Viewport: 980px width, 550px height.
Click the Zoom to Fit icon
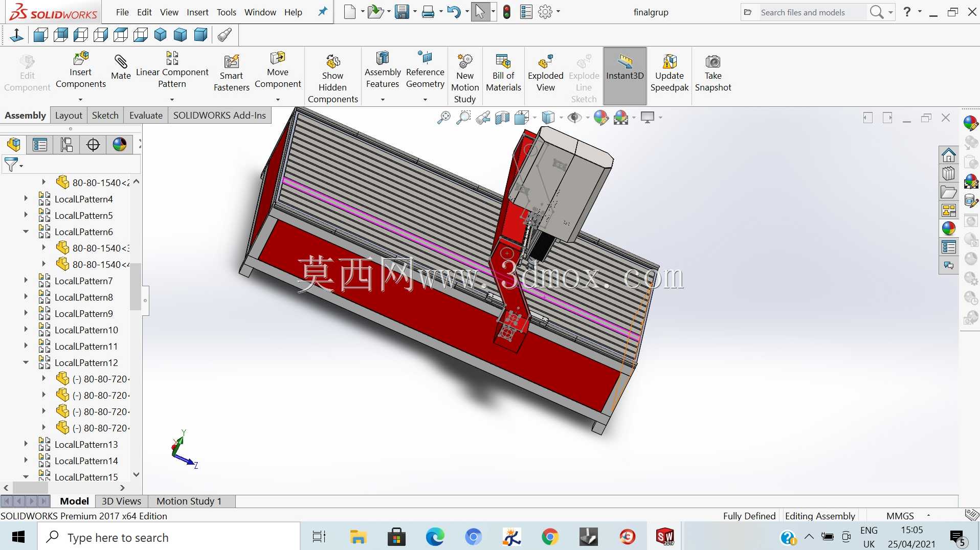pyautogui.click(x=443, y=118)
